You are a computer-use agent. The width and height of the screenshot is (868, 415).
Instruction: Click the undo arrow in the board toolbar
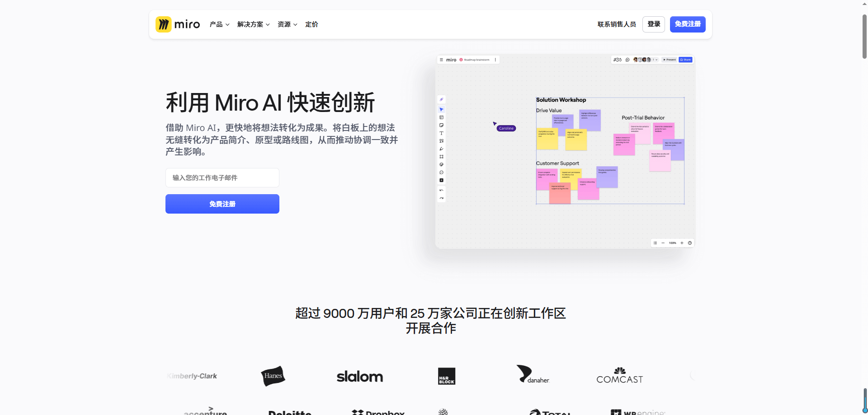pyautogui.click(x=441, y=191)
